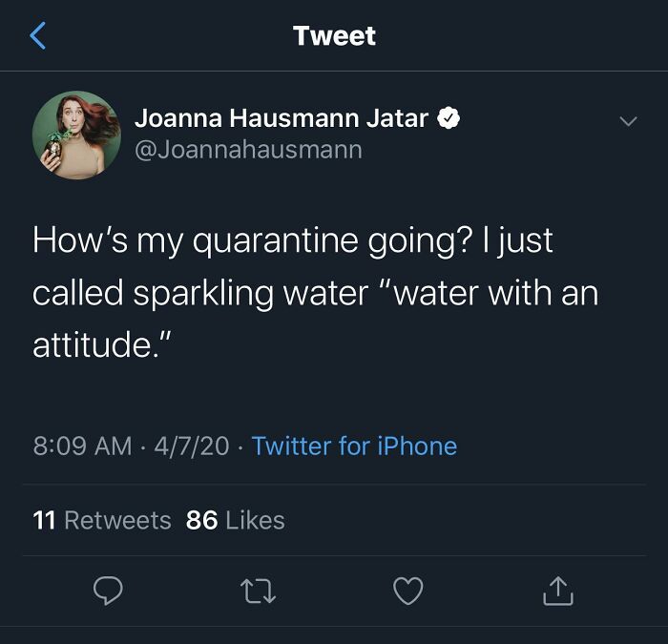This screenshot has width=668, height=644.
Task: Open the Joanna Hausmann Jatar display name
Action: click(282, 119)
